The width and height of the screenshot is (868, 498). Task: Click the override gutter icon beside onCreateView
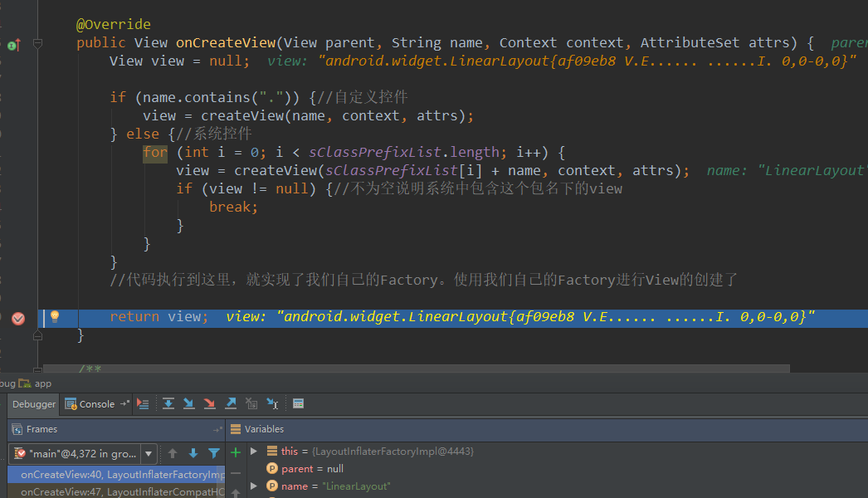[14, 45]
